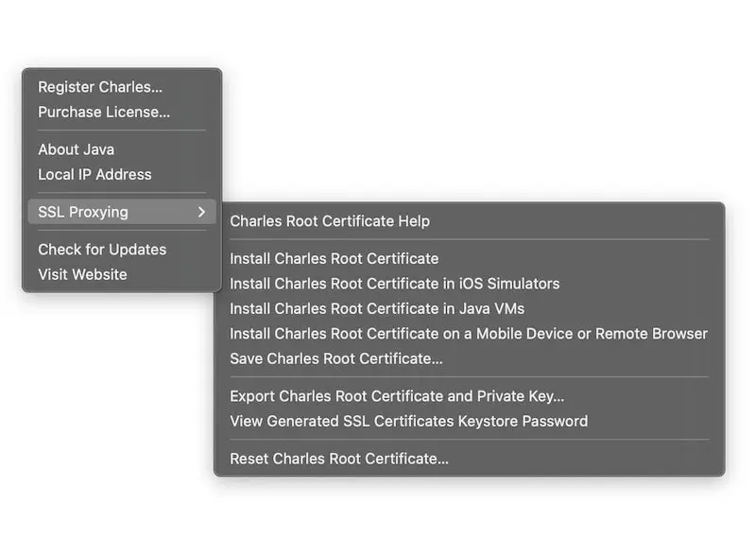Open Charles Root Certificate Help

[330, 221]
